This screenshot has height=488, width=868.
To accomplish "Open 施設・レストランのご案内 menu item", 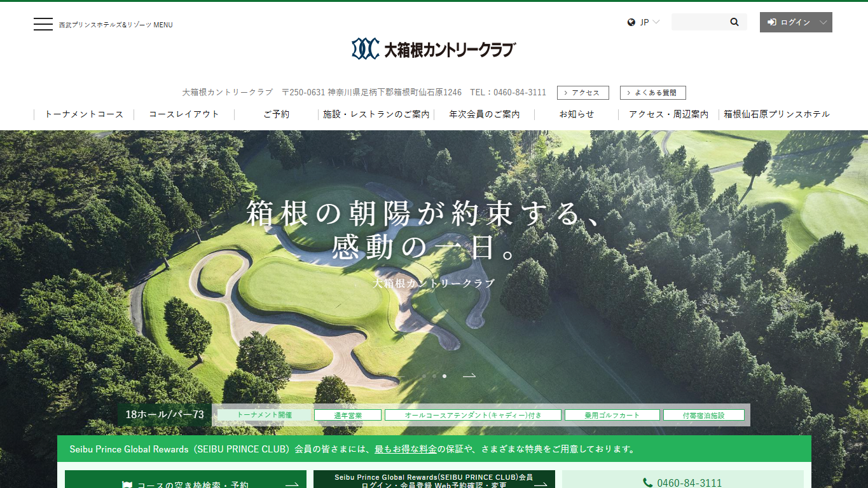I will pyautogui.click(x=376, y=114).
